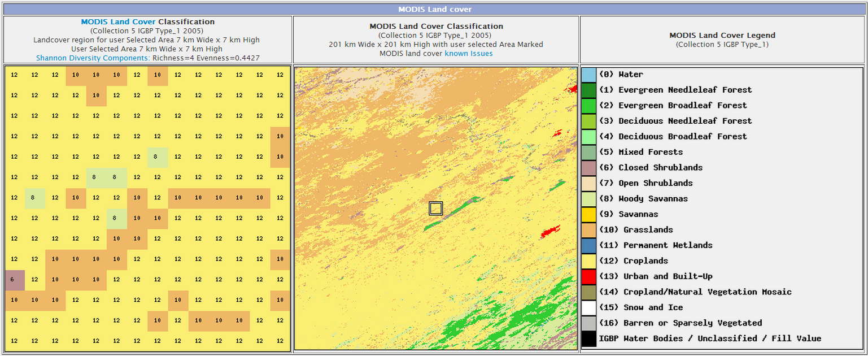Open the MODIS Land Cover link
The height and width of the screenshot is (356, 868).
pos(118,22)
